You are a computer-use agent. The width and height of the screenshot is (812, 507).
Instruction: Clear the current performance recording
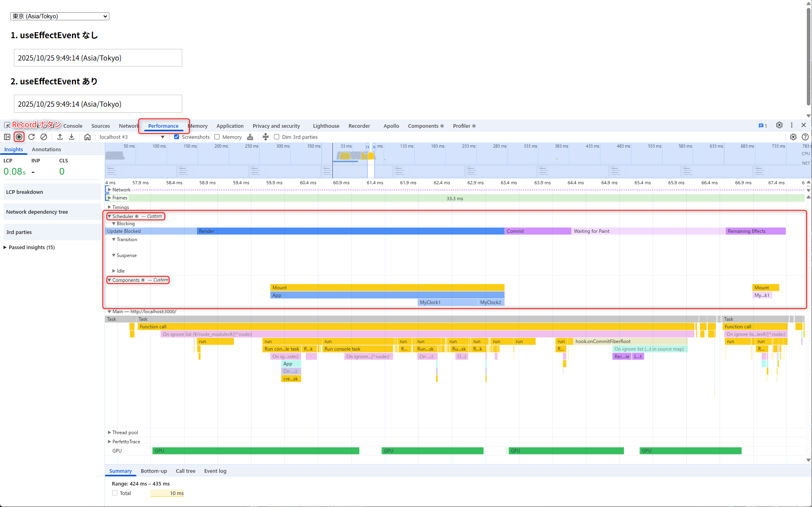(x=44, y=137)
